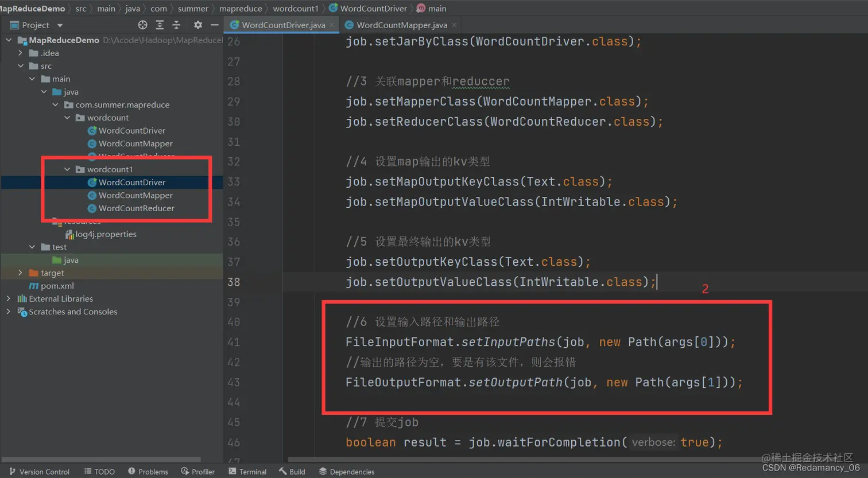Image resolution: width=868 pixels, height=478 pixels.
Task: Collapse the src folder
Action: pyautogui.click(x=21, y=66)
